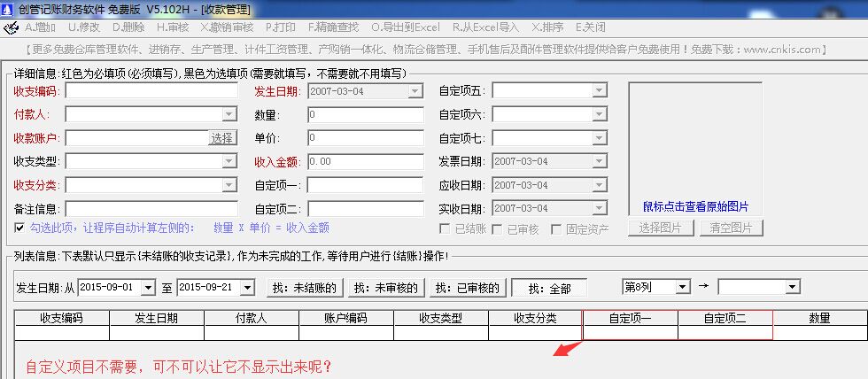Image resolution: width=868 pixels, height=379 pixels.
Task: Open the 第8列 column selector dropdown
Action: [x=682, y=287]
